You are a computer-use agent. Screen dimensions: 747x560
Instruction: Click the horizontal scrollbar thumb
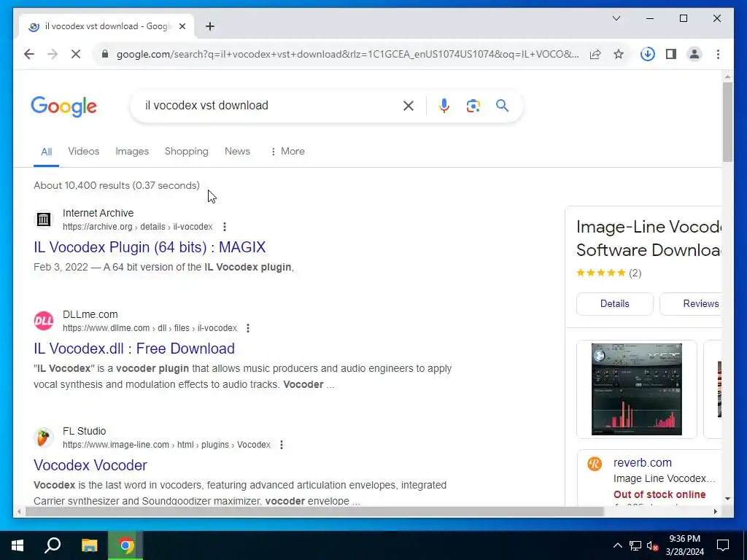click(x=314, y=512)
